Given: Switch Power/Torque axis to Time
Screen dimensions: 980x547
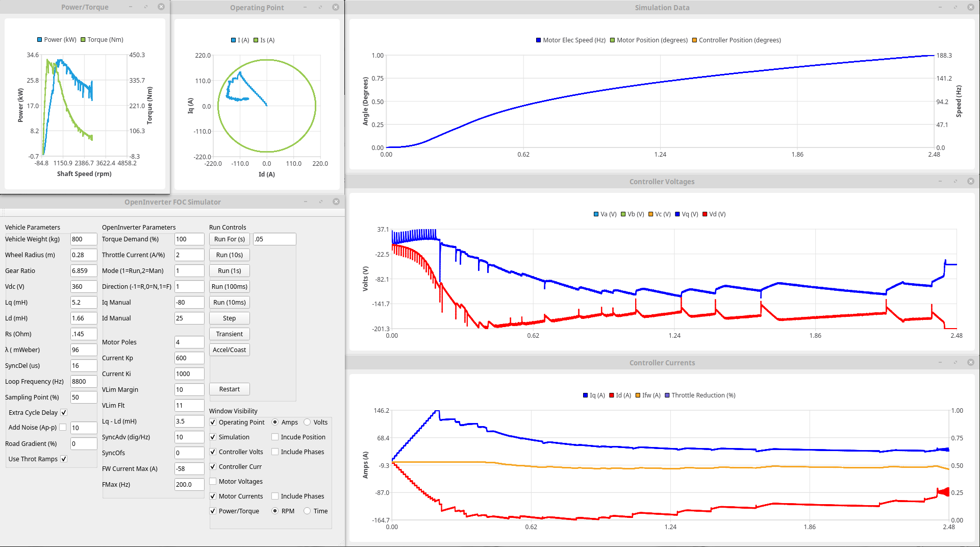Looking at the screenshot, I should [x=307, y=511].
